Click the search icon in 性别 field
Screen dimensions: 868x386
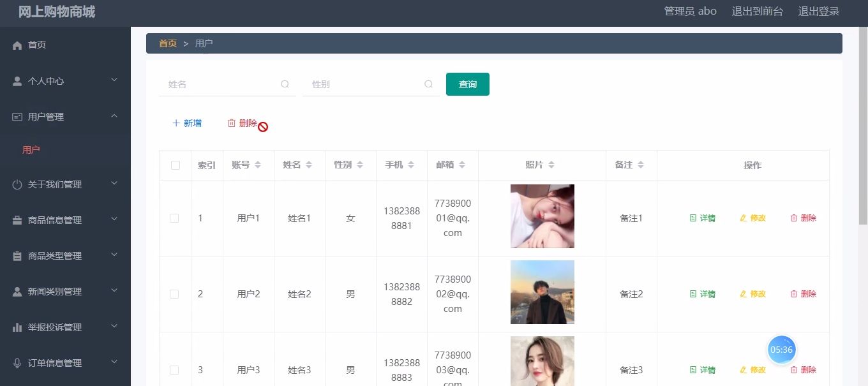(428, 84)
